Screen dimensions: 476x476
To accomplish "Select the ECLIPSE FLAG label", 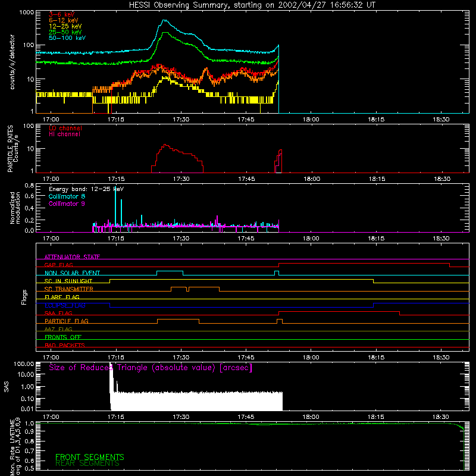I will [65, 305].
